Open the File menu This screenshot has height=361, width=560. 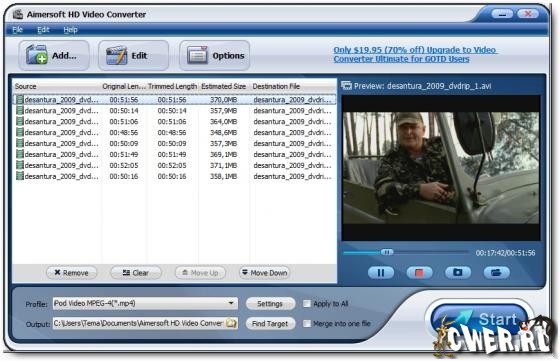point(18,30)
